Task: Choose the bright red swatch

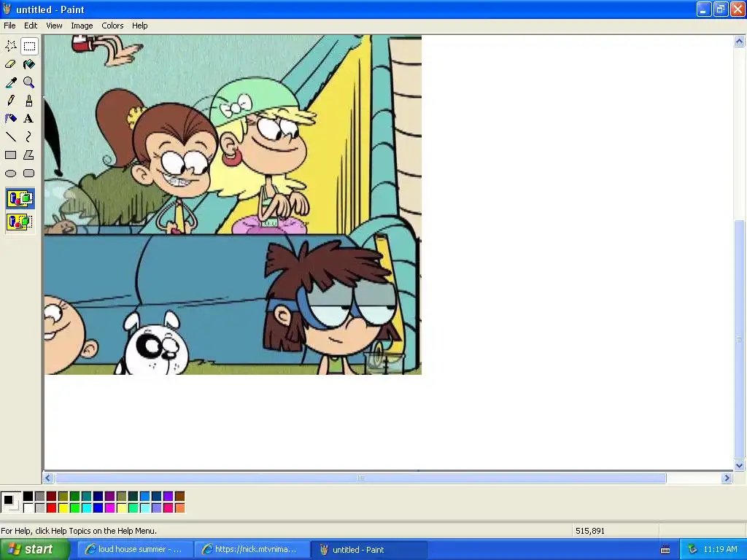Action: [x=52, y=508]
